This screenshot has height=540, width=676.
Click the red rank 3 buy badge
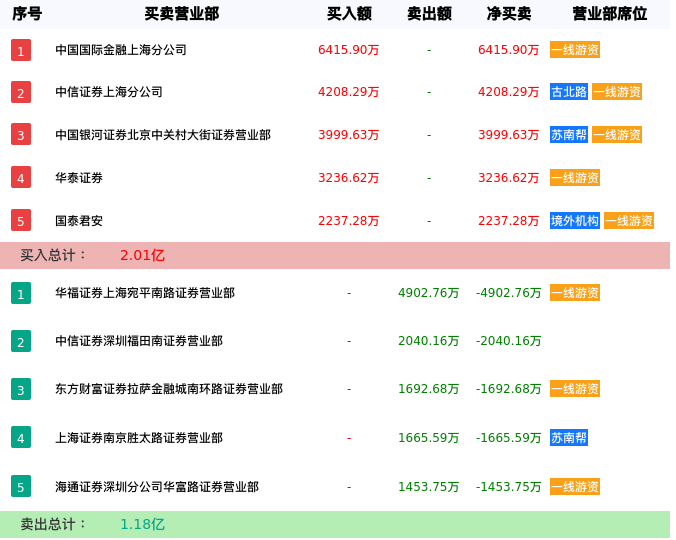pos(21,134)
